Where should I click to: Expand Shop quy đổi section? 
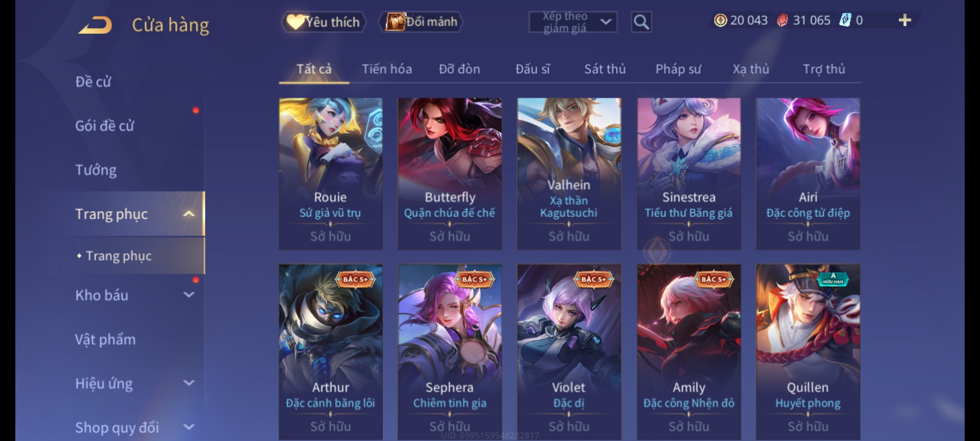point(189,427)
